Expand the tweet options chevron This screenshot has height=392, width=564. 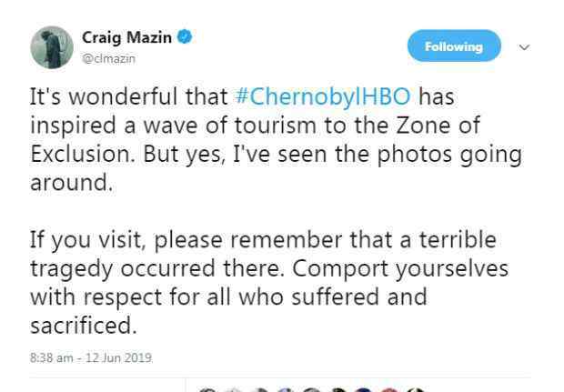click(525, 47)
